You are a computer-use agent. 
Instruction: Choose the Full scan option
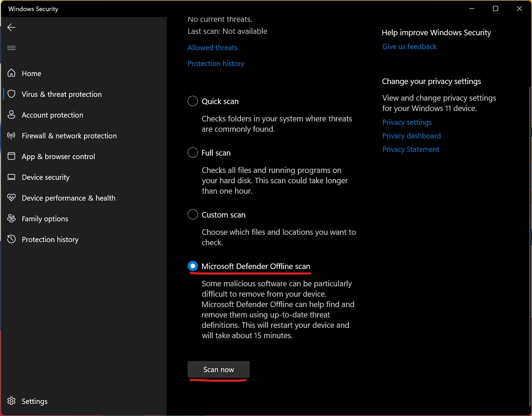pos(192,152)
